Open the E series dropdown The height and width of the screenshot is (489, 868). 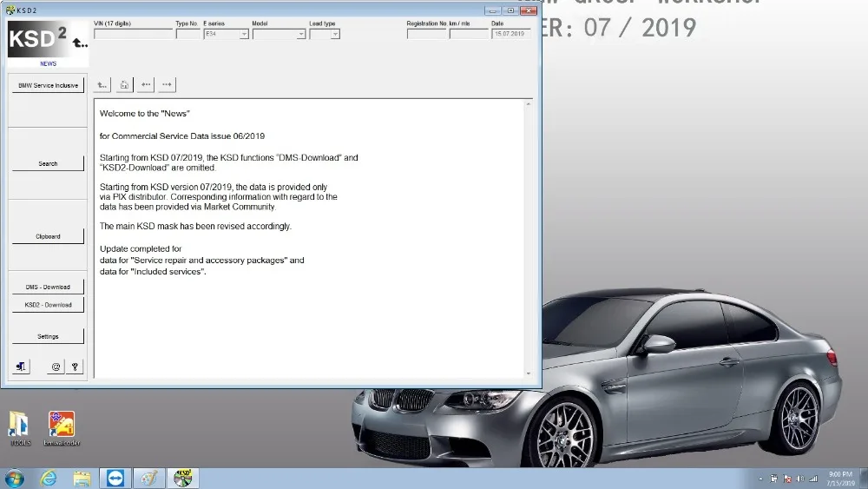[x=244, y=35]
